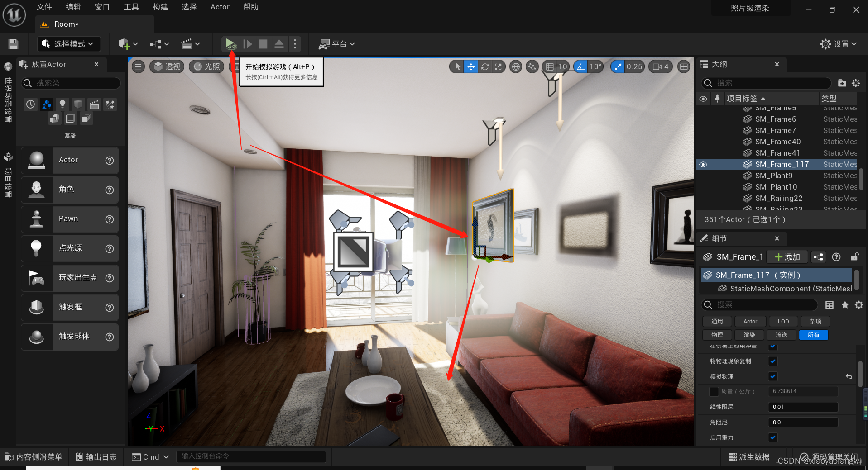
Task: Select the All filter tab in Details
Action: [814, 335]
